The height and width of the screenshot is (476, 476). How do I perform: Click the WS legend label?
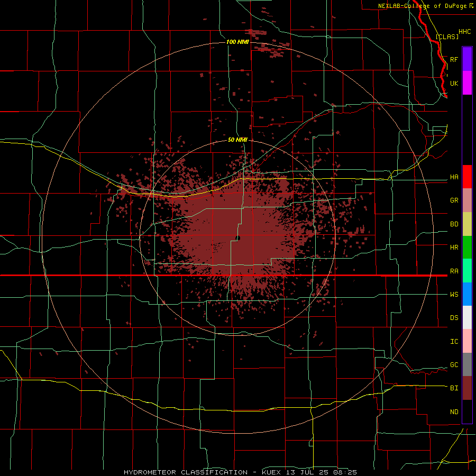[x=454, y=295]
